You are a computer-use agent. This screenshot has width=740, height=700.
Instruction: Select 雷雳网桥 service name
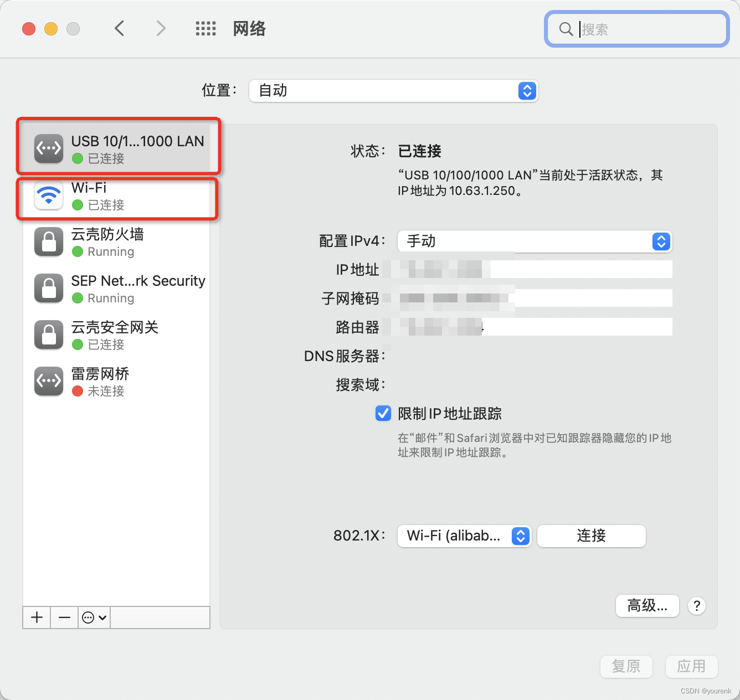coord(100,374)
